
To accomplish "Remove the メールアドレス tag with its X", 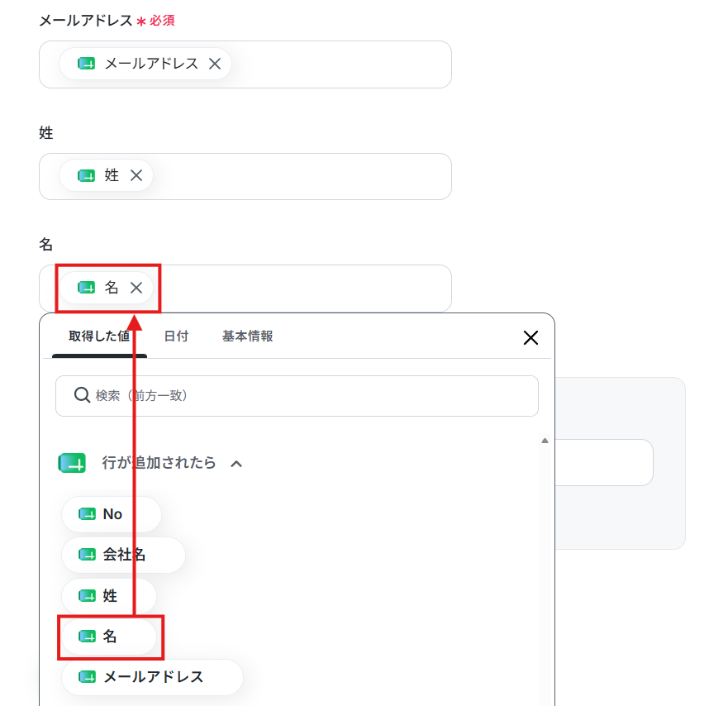I will 215,64.
